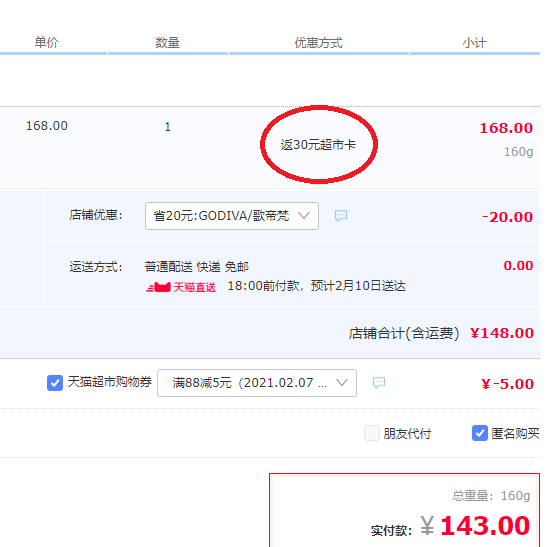Click the 优惠方式 column header
The width and height of the screenshot is (550, 547).
(x=318, y=43)
